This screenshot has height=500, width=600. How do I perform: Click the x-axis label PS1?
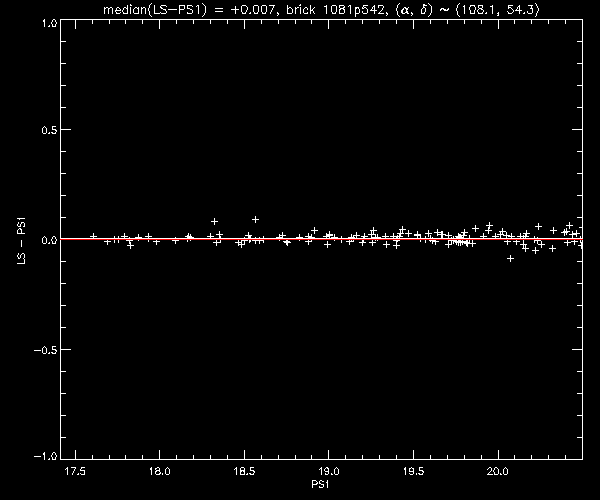click(320, 485)
